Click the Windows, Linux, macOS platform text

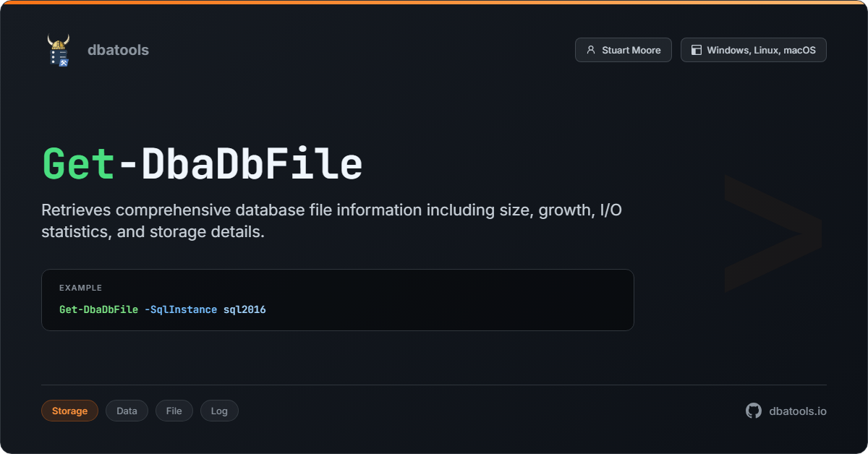[761, 50]
